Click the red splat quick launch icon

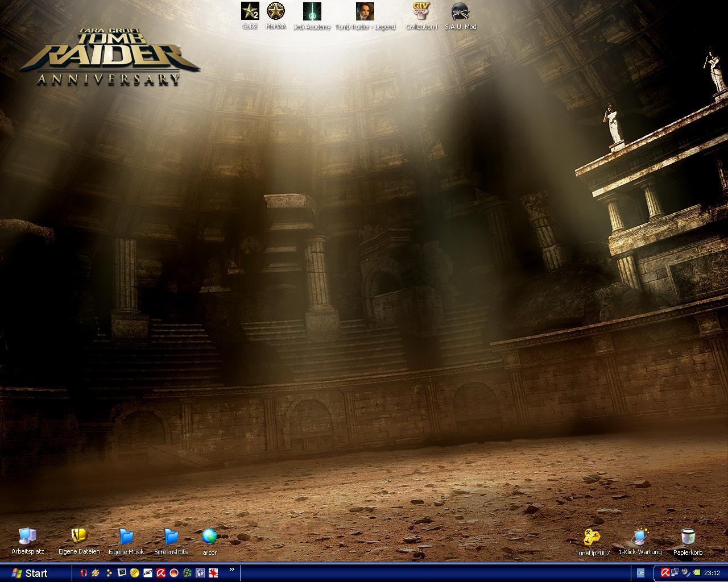tap(213, 573)
